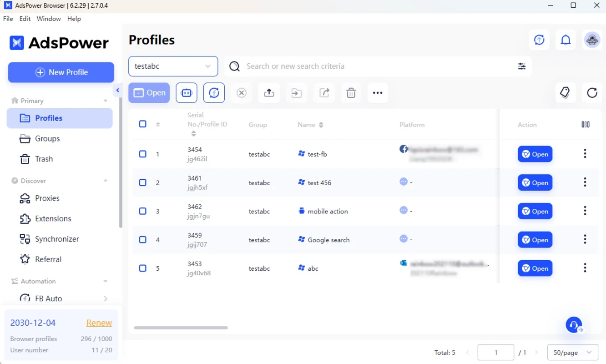606x364 pixels.
Task: Open the Help menu
Action: [x=74, y=19]
